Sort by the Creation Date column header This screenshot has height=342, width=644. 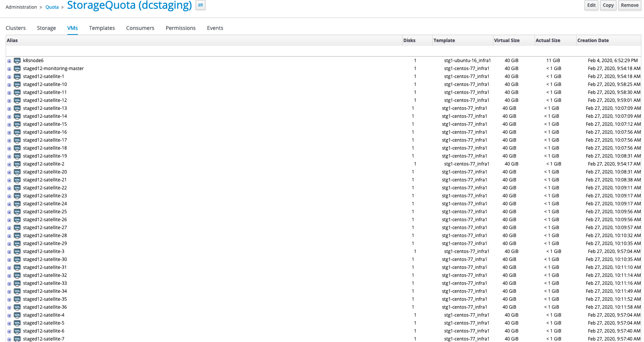[593, 41]
